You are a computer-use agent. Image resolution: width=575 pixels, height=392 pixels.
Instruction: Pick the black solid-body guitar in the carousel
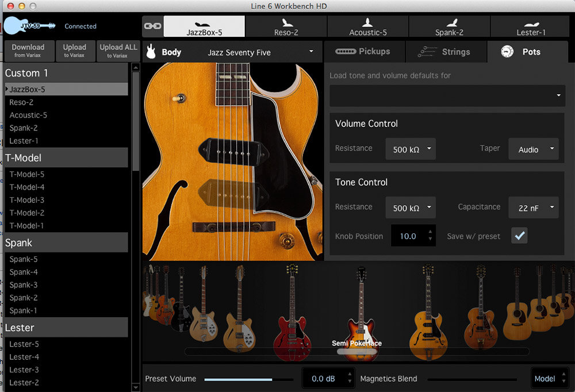(x=181, y=301)
